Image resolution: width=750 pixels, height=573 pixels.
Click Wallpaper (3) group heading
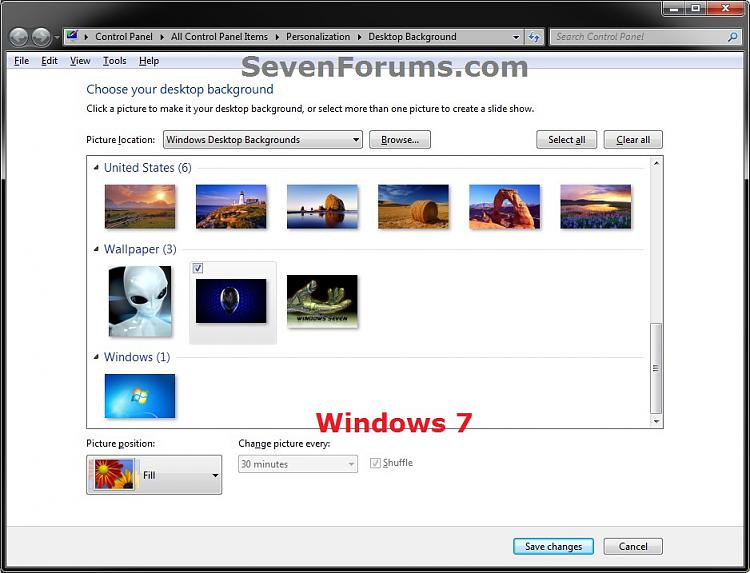140,249
